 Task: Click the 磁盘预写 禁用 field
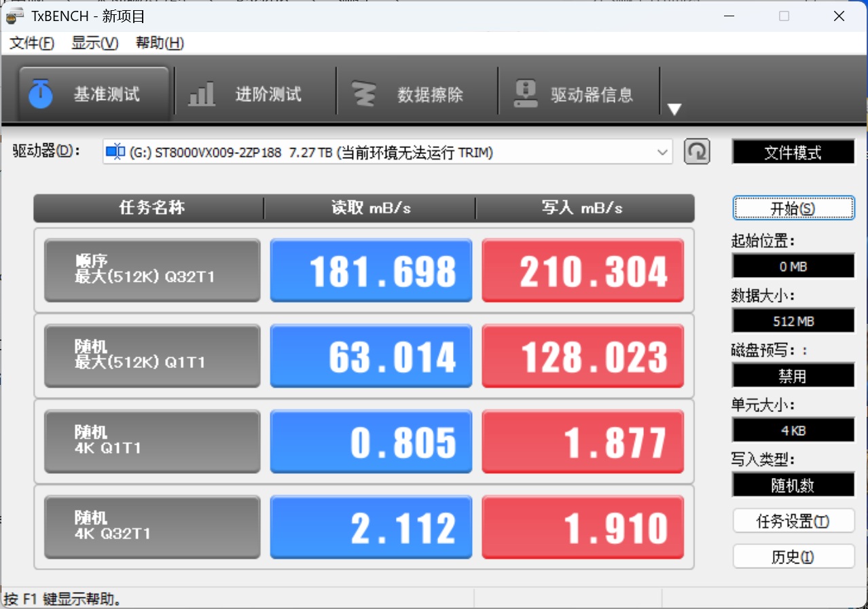[793, 375]
